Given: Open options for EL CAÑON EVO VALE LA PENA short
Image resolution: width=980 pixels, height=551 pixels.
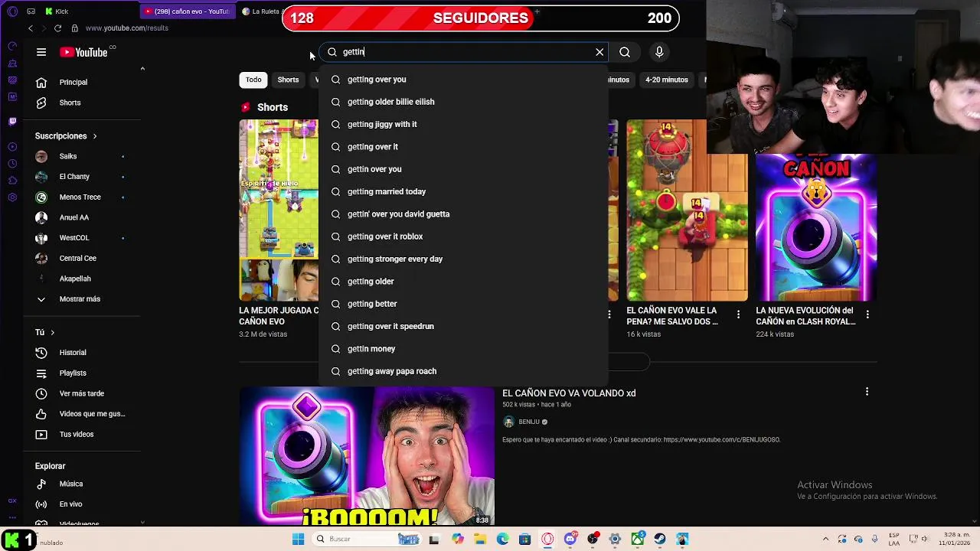Looking at the screenshot, I should (738, 315).
